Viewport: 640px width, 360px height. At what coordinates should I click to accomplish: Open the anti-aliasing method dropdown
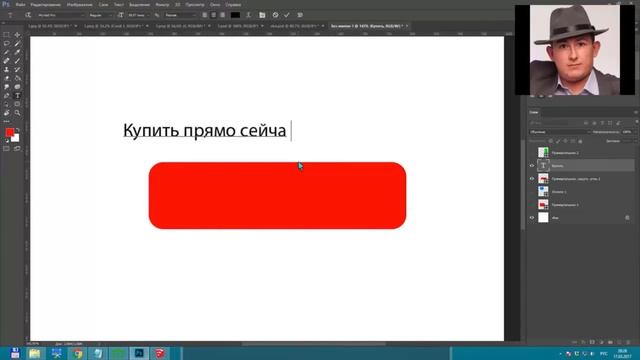pos(180,15)
